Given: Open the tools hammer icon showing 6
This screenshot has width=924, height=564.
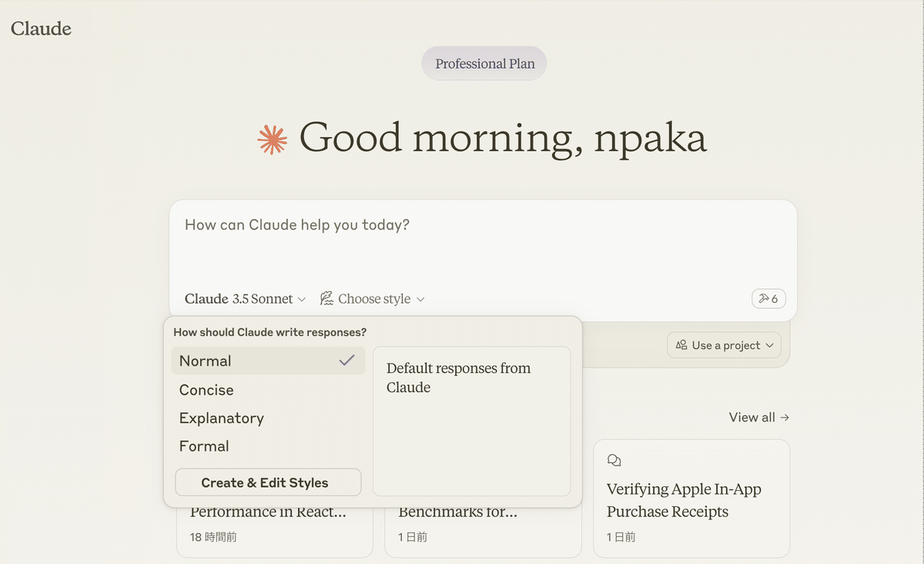Looking at the screenshot, I should (768, 299).
